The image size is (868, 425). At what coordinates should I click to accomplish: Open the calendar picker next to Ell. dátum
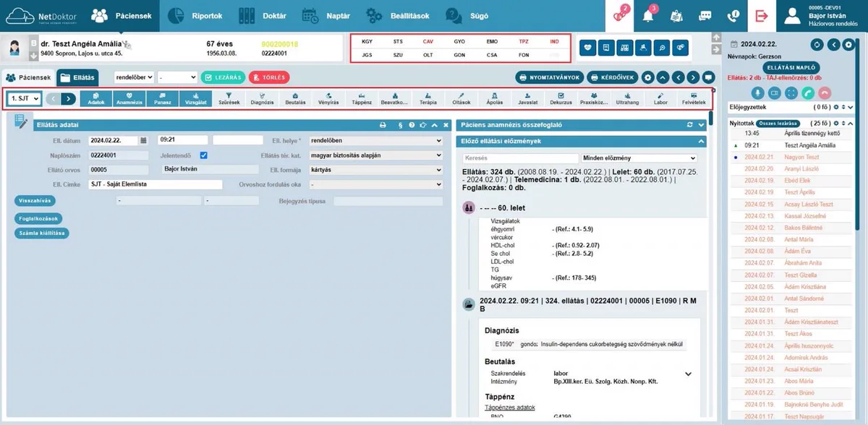point(143,140)
